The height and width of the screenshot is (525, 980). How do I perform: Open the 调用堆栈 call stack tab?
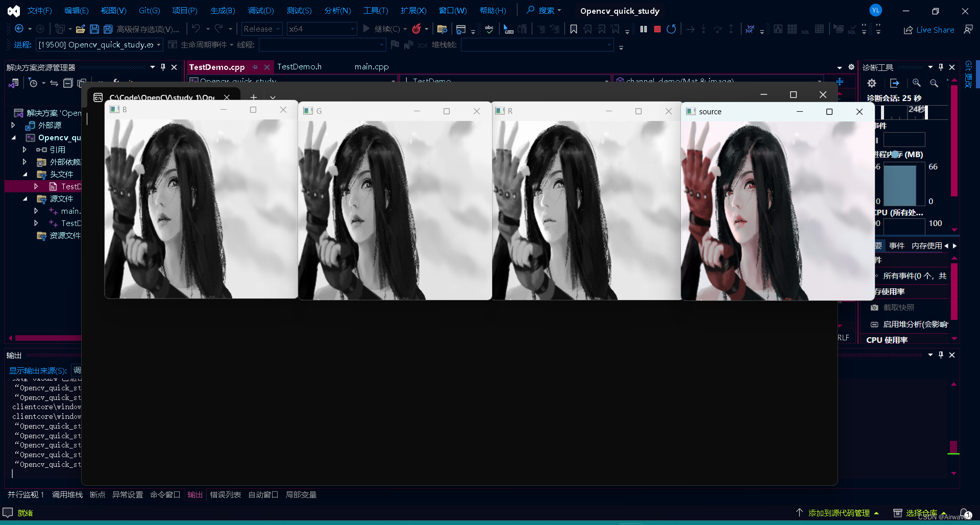[x=67, y=494]
